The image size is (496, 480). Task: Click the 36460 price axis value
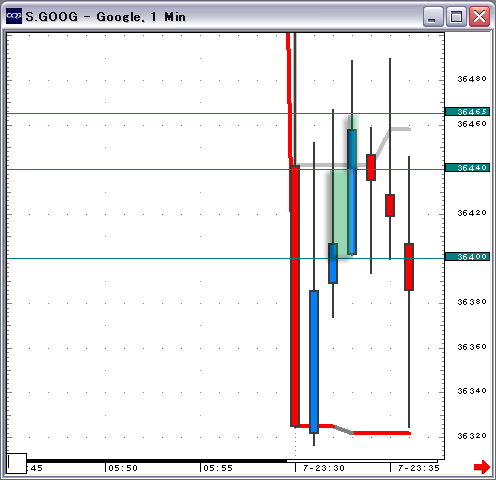click(472, 124)
